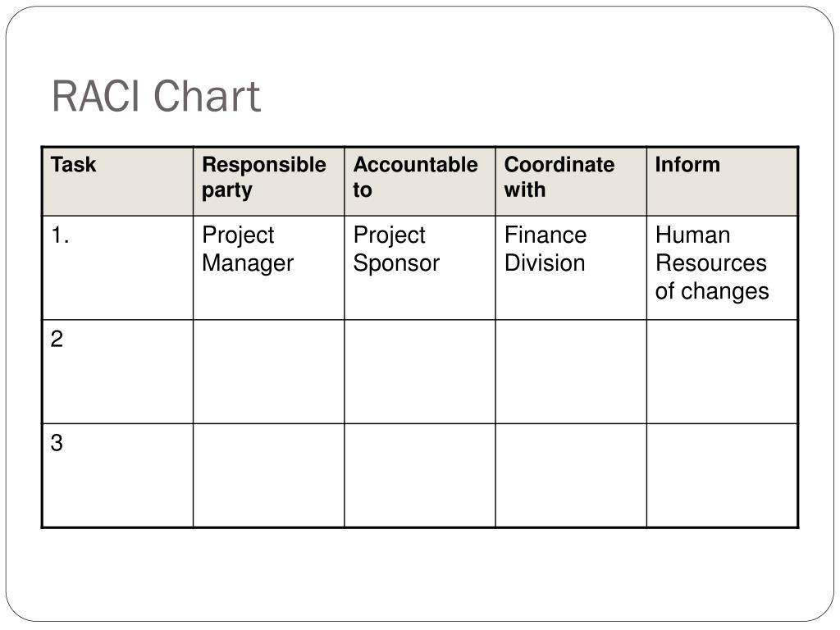
Task: Click the Human Resources of changes cell
Action: pyautogui.click(x=722, y=268)
